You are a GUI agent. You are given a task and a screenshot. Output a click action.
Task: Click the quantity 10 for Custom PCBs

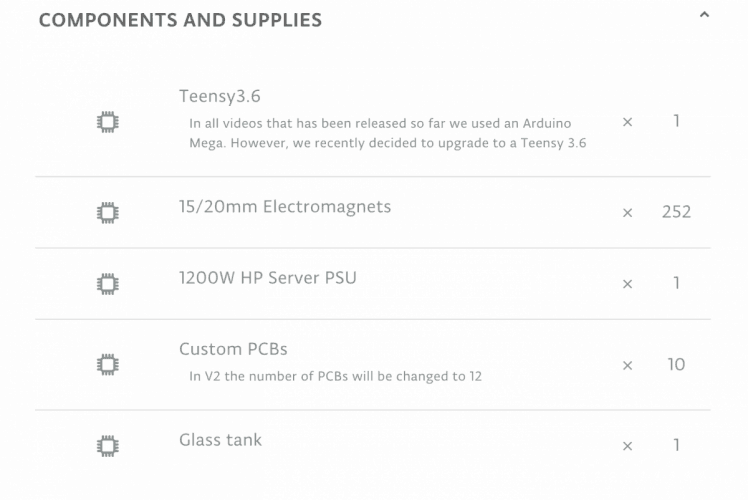[676, 365]
